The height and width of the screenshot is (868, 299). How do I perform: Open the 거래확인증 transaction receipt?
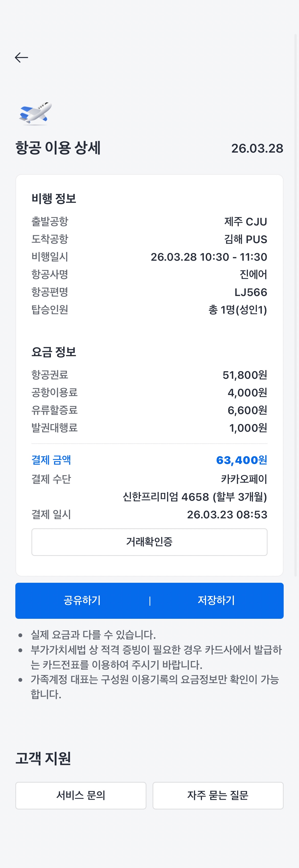[x=149, y=542]
